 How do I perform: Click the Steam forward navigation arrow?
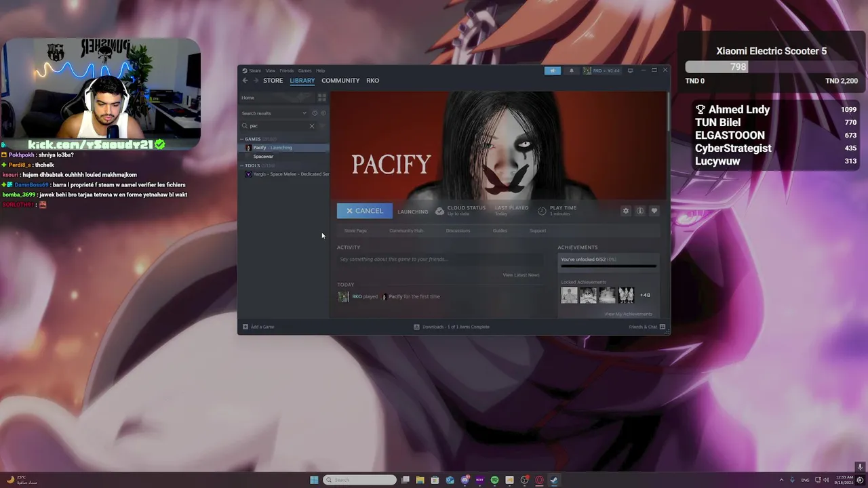[256, 81]
